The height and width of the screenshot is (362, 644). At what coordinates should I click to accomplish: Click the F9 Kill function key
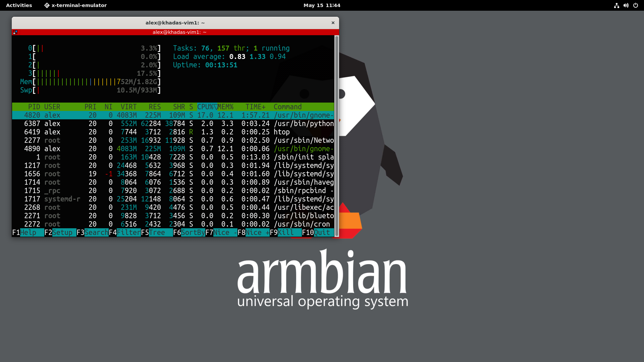point(286,233)
